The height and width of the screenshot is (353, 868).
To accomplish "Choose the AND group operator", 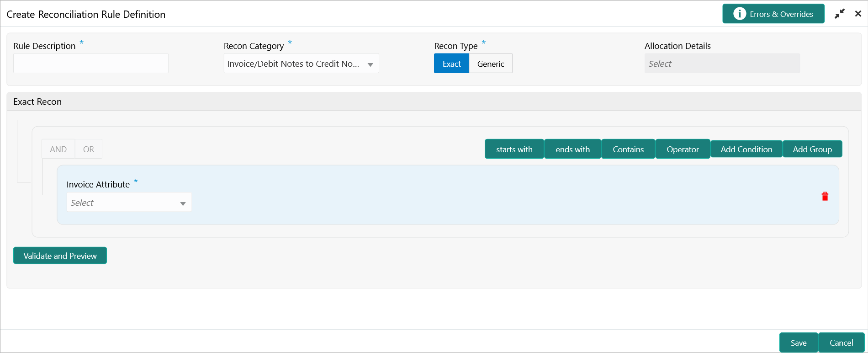I will (x=58, y=149).
